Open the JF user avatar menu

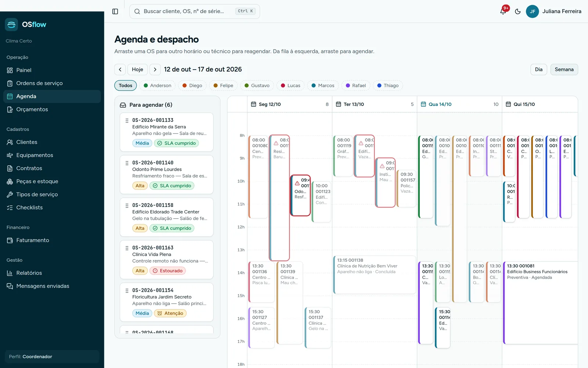[x=532, y=11]
